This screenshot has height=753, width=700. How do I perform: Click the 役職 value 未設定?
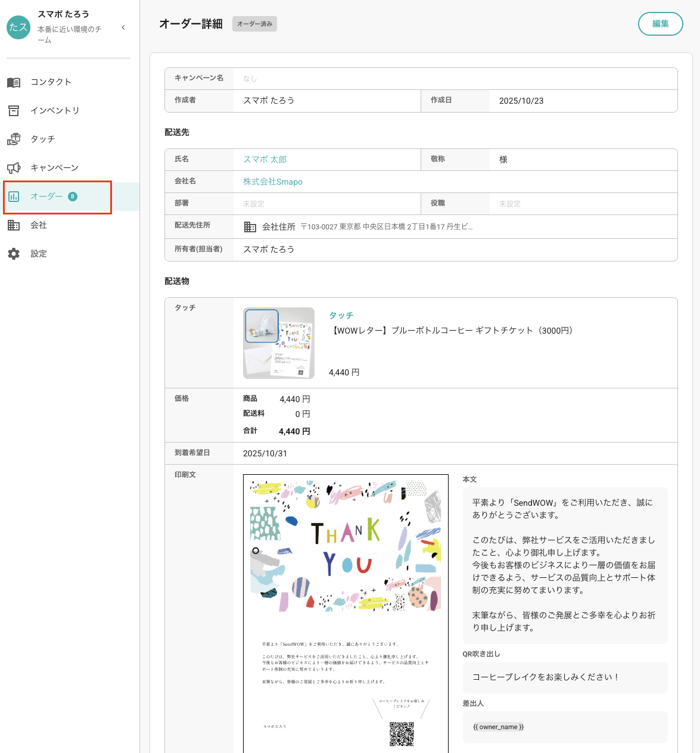(x=510, y=204)
